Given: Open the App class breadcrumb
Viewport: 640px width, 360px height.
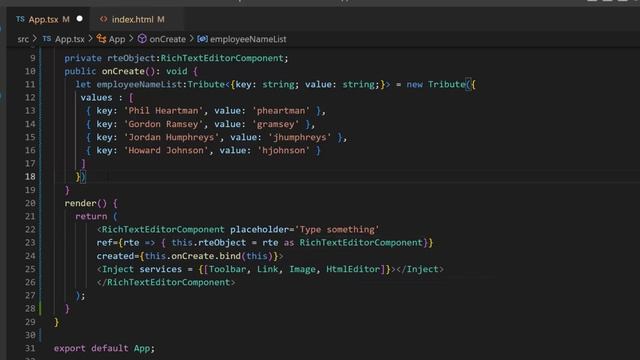Looking at the screenshot, I should (x=117, y=39).
